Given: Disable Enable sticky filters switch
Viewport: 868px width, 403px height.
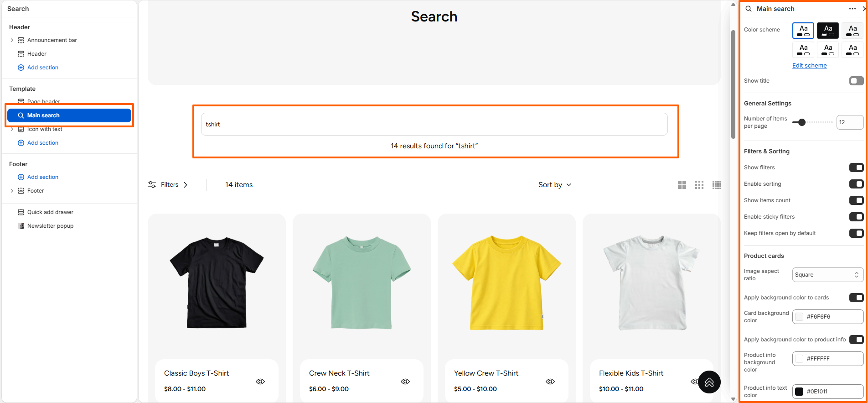Looking at the screenshot, I should (856, 217).
